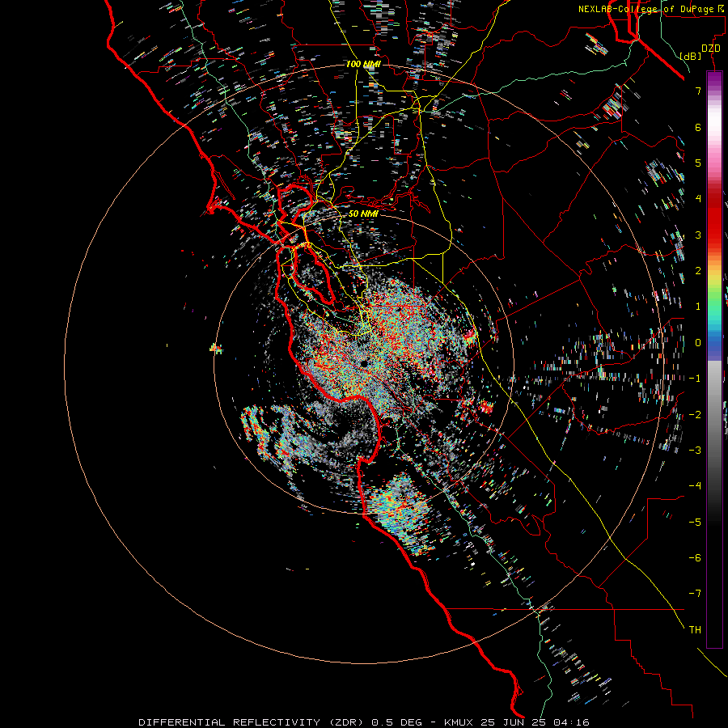
Task: Click the "-2" value on the dB scale
Action: tap(695, 415)
